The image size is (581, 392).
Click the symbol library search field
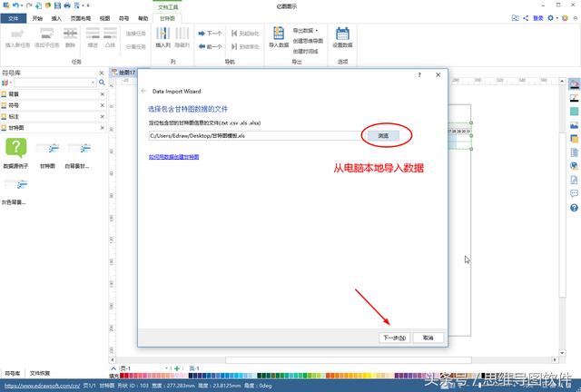coord(55,83)
